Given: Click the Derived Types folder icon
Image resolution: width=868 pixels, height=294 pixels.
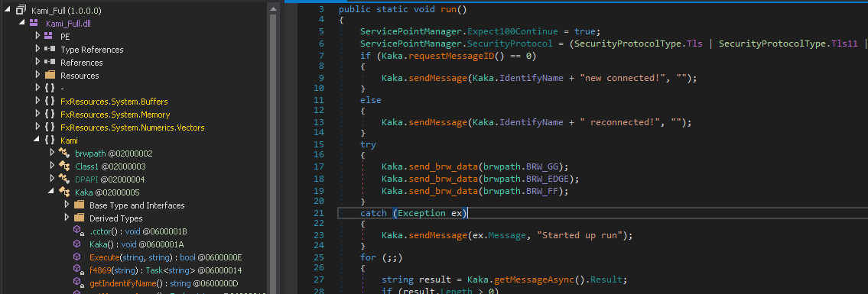Looking at the screenshot, I should coord(79,218).
